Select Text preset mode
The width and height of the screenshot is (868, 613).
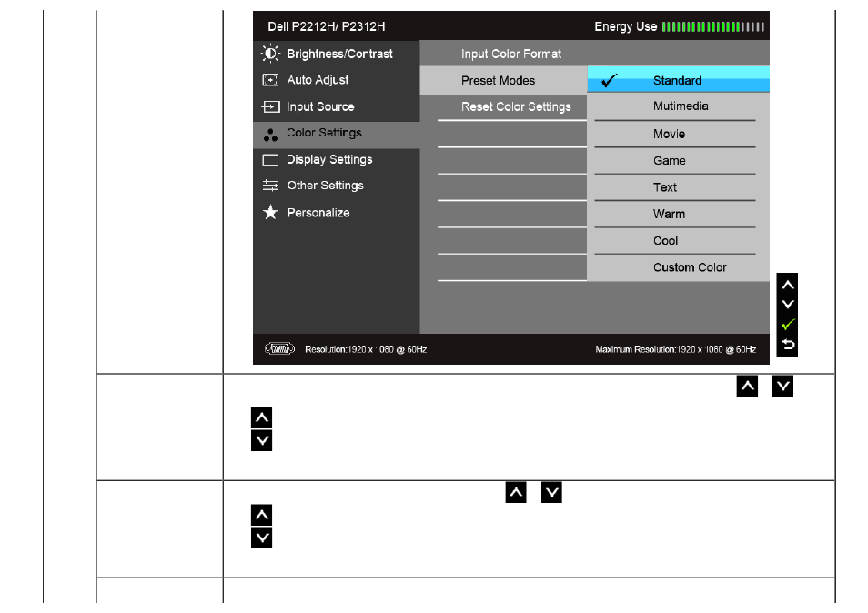678,187
